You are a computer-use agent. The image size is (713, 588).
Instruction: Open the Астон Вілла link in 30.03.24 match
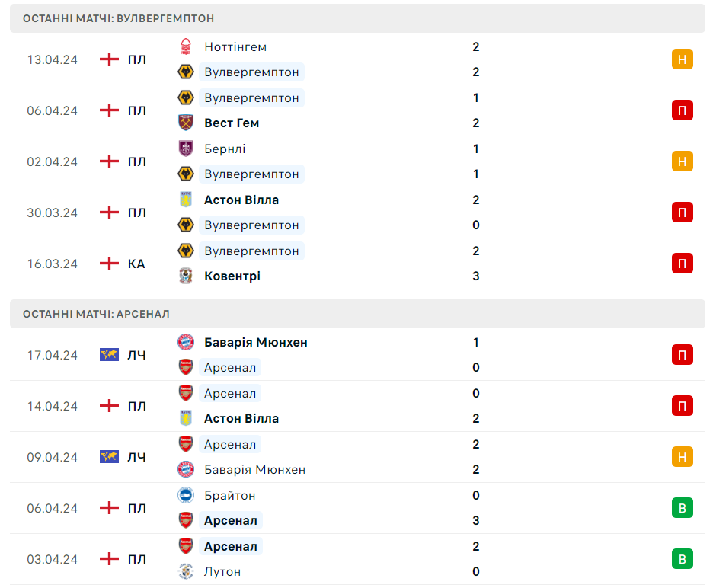pos(241,200)
